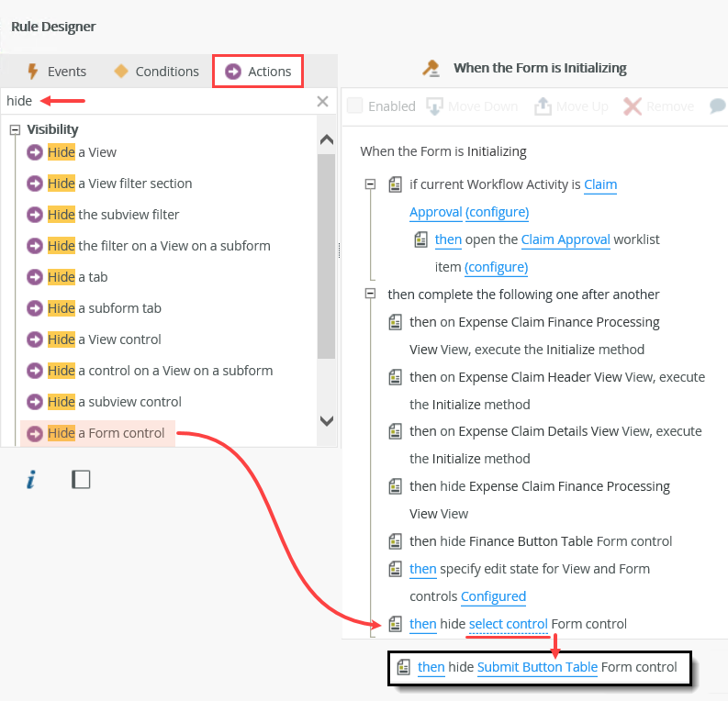728x701 pixels.
Task: Click the comment bubble toolbar icon
Action: point(718,106)
